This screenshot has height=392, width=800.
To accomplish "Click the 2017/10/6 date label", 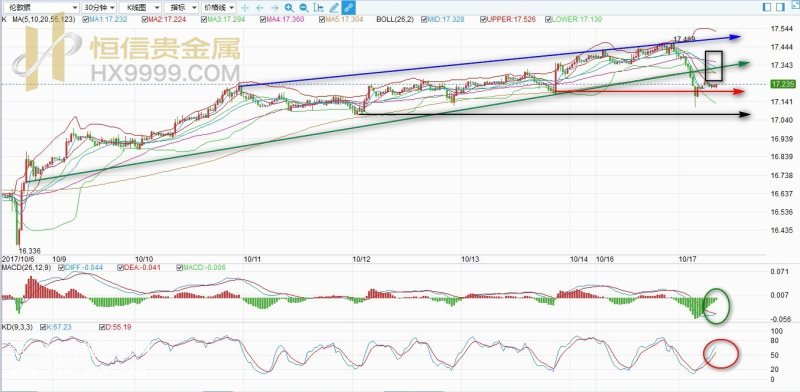I will pos(17,259).
